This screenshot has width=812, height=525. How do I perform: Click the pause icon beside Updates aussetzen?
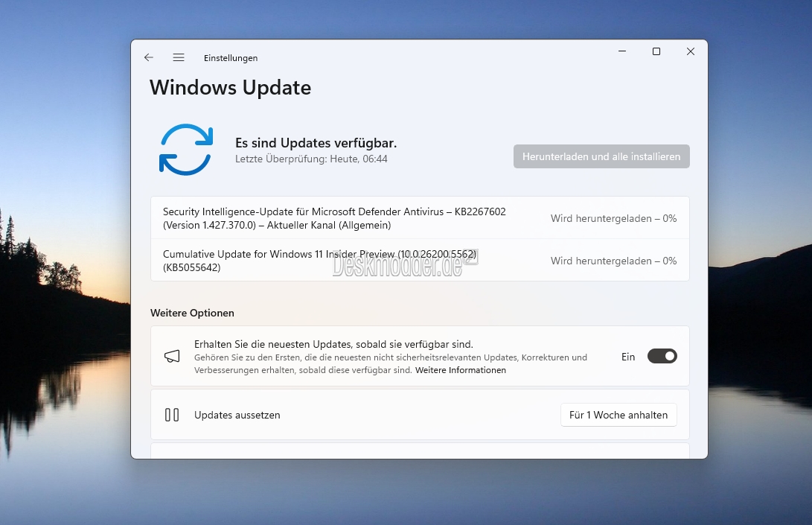coord(172,415)
